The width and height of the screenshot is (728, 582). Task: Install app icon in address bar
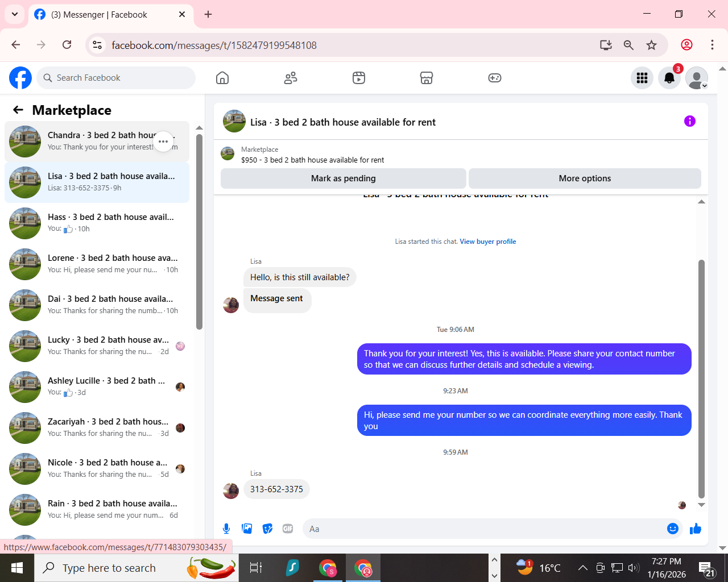(x=606, y=45)
